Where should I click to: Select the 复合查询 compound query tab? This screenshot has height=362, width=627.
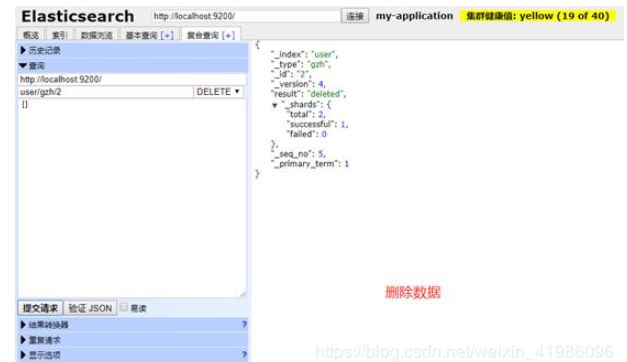pyautogui.click(x=203, y=35)
